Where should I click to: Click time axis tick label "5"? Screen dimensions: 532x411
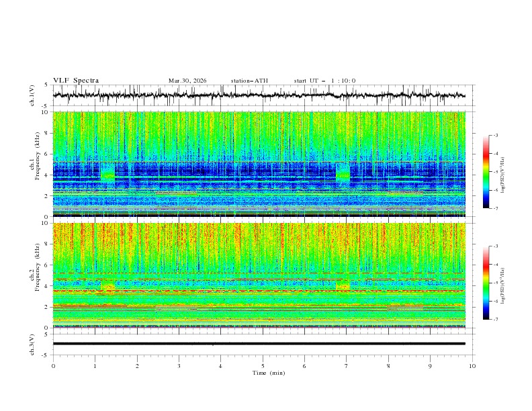263,366
